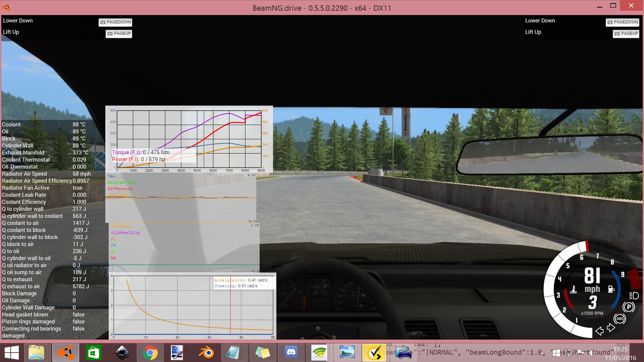The image size is (644, 362).
Task: Open Sticky Notes from taskbar
Action: point(263,353)
